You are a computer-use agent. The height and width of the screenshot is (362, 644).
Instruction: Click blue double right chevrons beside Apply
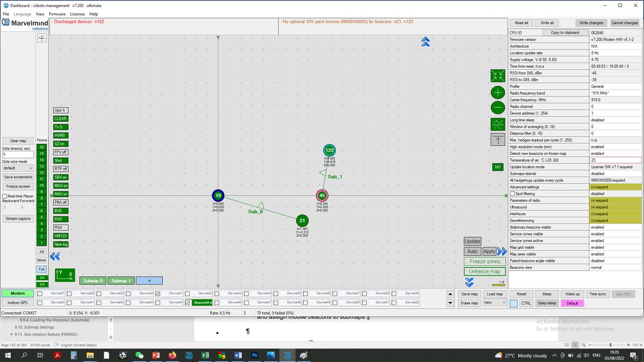point(502,251)
